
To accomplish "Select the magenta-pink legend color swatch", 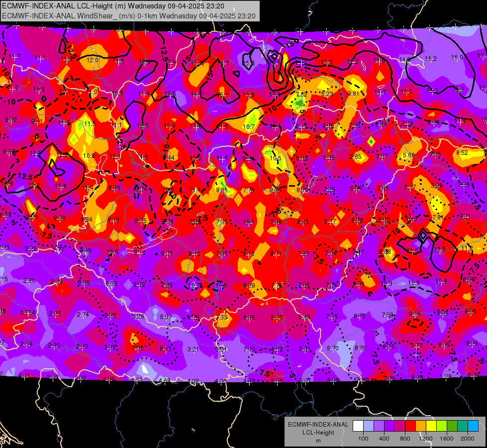I will pyautogui.click(x=400, y=426).
